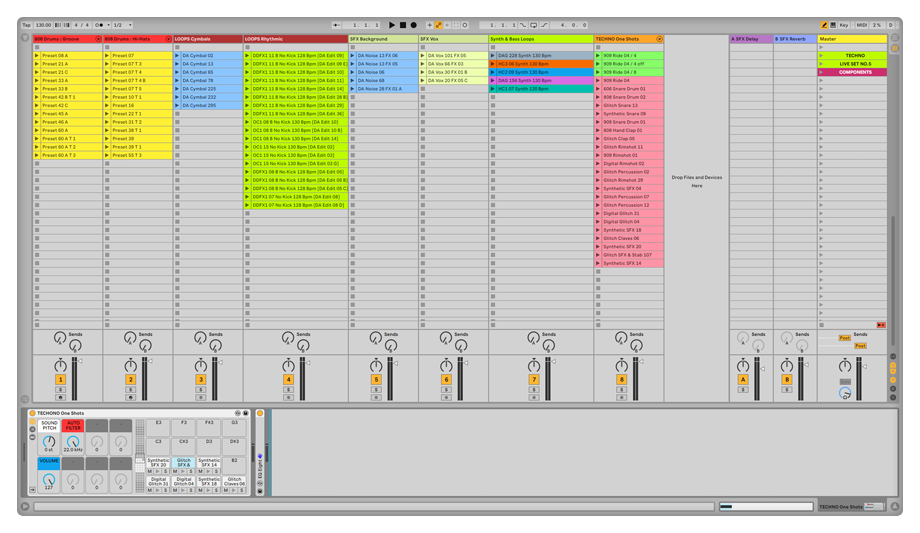Image resolution: width=920 pixels, height=533 pixels.
Task: Launch the DA Cymbal 02 clip
Action: tap(177, 56)
